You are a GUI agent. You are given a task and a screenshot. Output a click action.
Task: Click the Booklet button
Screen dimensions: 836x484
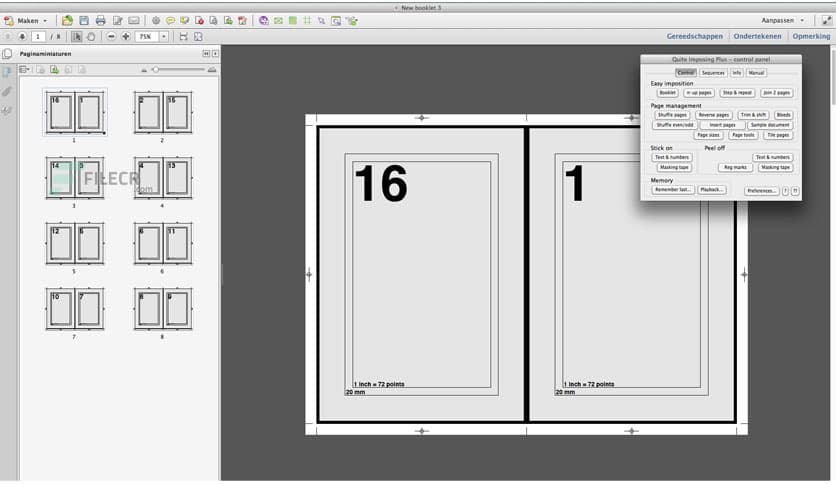(x=667, y=93)
